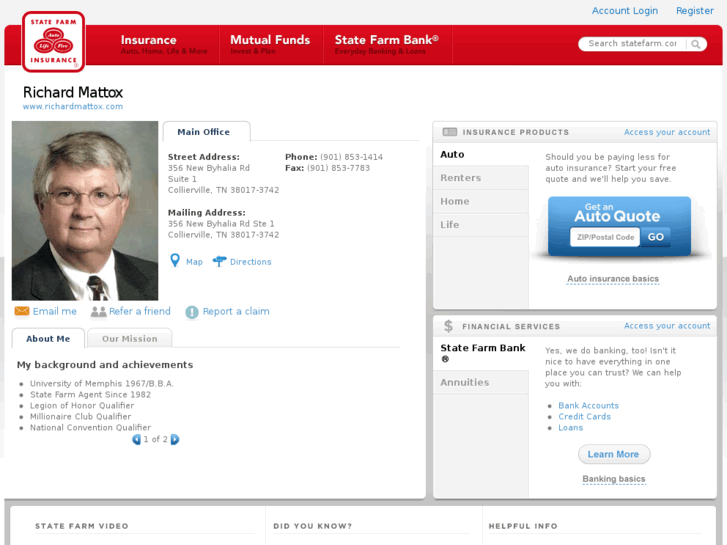Click the Report a claim exclamation icon
Screen dimensions: 727x545
point(192,312)
